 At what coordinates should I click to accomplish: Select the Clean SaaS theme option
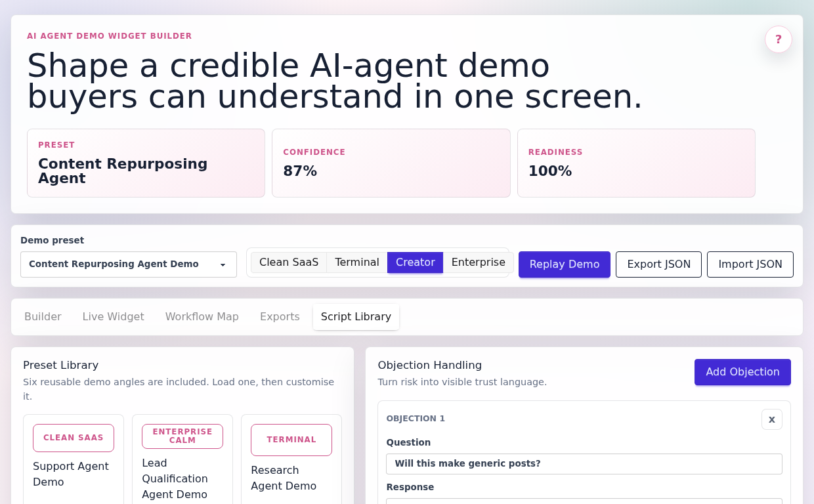[289, 262]
